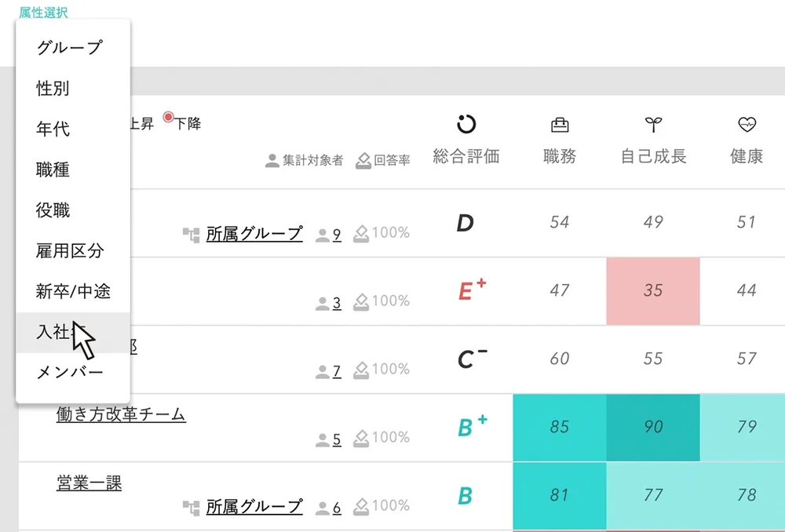Click the 集計対象者 person icon in header
This screenshot has width=785, height=532.
[272, 161]
